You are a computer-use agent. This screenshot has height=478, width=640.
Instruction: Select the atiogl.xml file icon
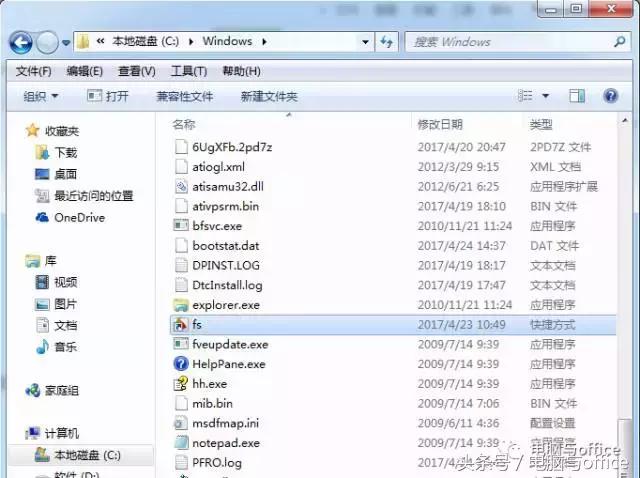[x=181, y=167]
